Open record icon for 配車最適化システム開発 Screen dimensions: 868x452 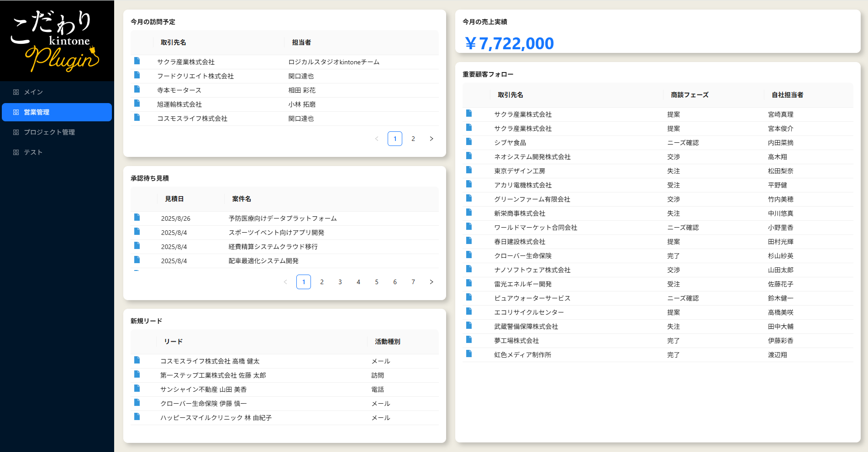(137, 260)
